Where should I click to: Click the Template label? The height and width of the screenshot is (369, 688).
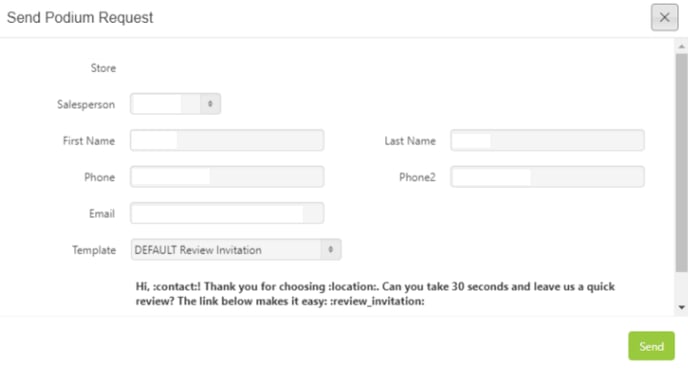94,250
